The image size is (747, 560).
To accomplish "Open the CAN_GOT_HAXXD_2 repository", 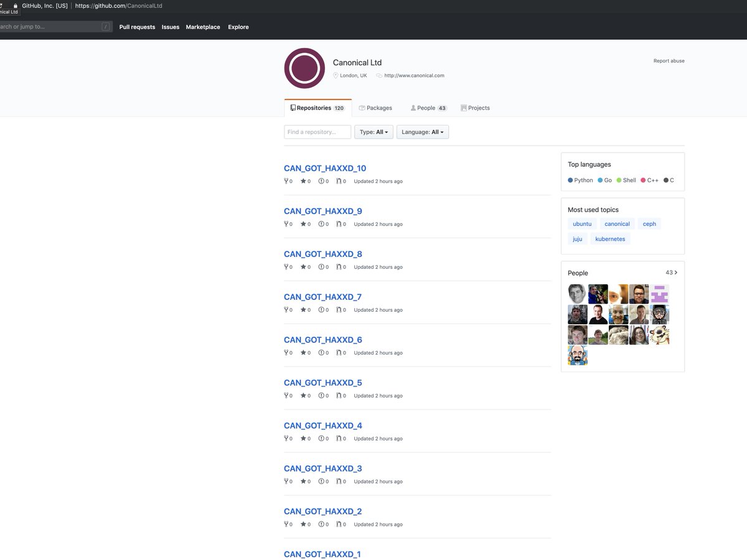I will click(322, 512).
